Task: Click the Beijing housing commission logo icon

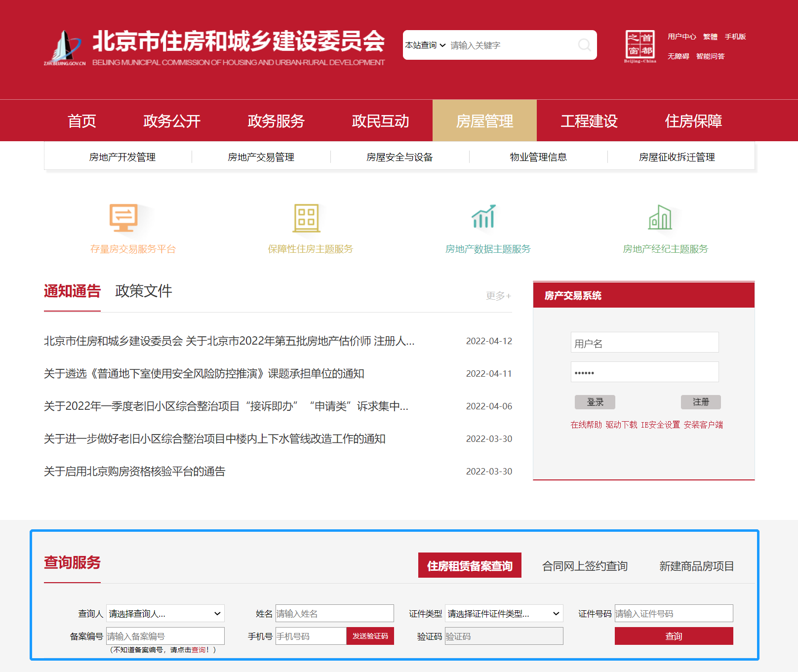Action: coord(65,48)
